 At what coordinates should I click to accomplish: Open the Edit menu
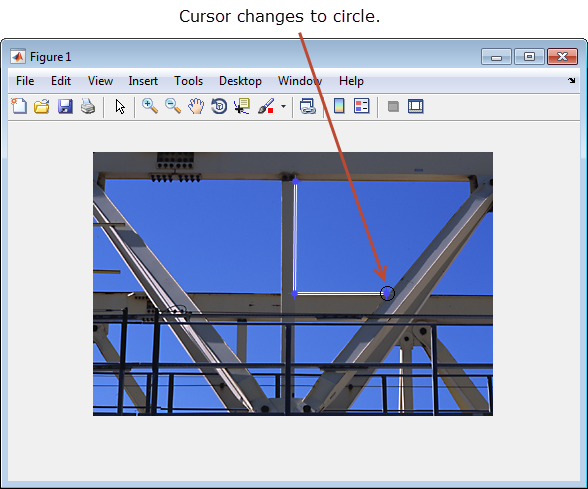click(61, 81)
